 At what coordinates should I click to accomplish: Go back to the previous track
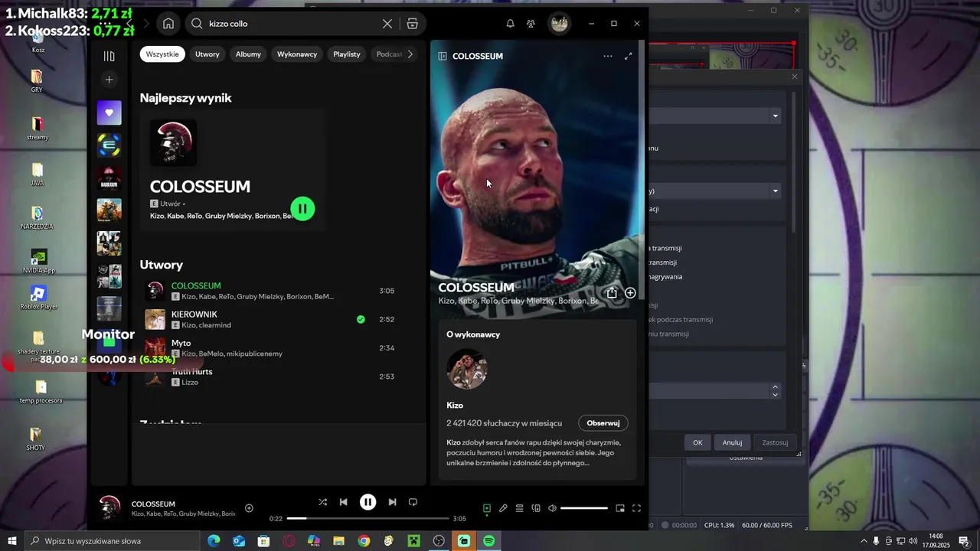(343, 502)
